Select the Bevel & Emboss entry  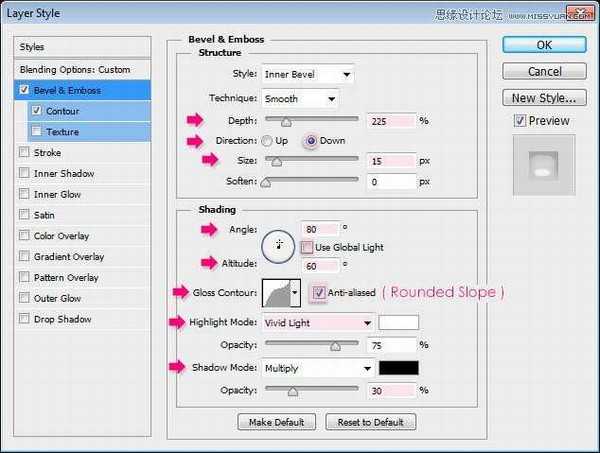point(82,90)
